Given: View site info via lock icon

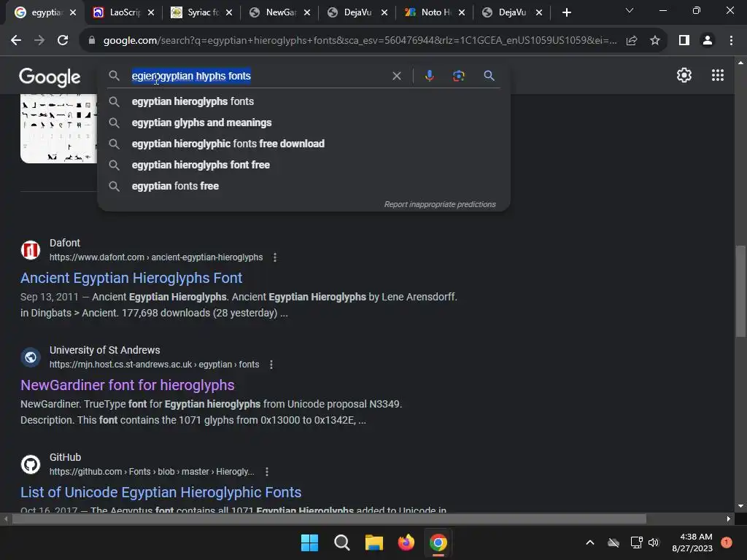Looking at the screenshot, I should click(92, 41).
